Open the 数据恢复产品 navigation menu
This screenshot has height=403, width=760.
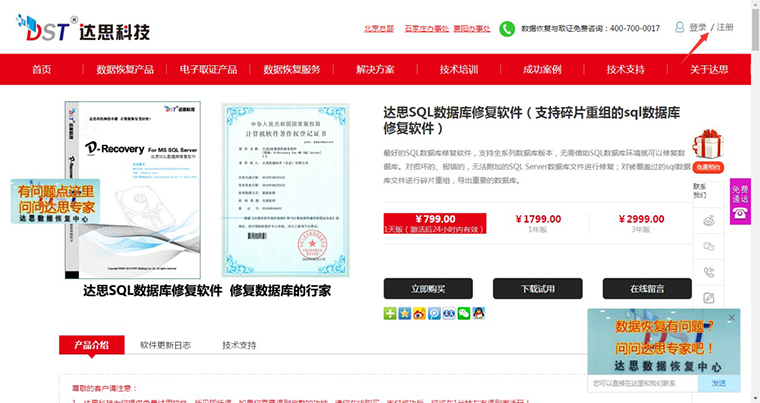click(125, 70)
